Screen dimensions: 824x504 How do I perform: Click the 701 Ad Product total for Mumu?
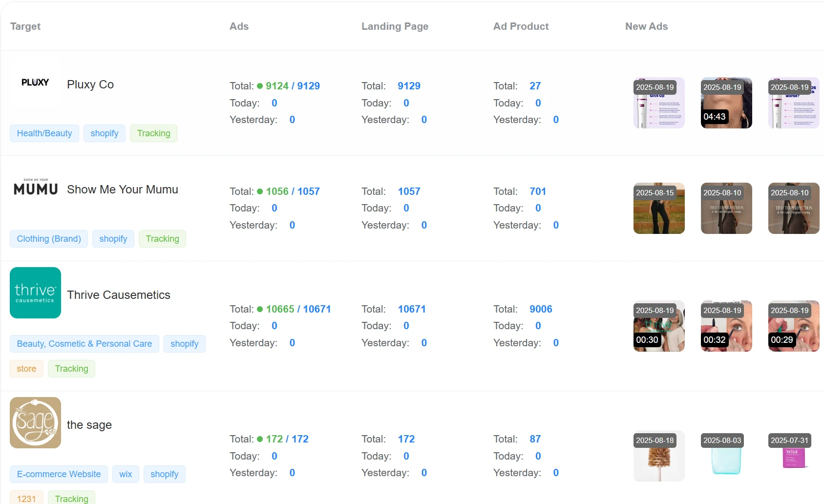click(x=537, y=191)
